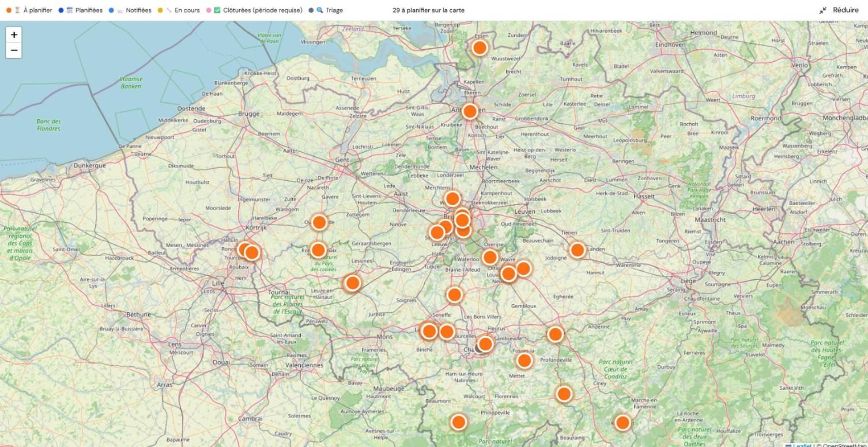Select the marker just below Merchtem

(x=452, y=199)
